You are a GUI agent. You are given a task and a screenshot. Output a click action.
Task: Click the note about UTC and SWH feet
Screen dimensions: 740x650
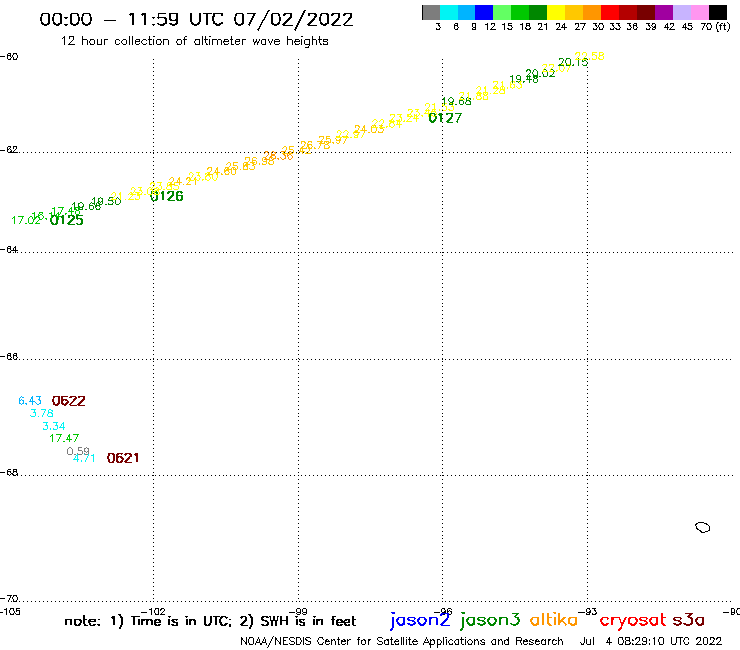[x=210, y=621]
